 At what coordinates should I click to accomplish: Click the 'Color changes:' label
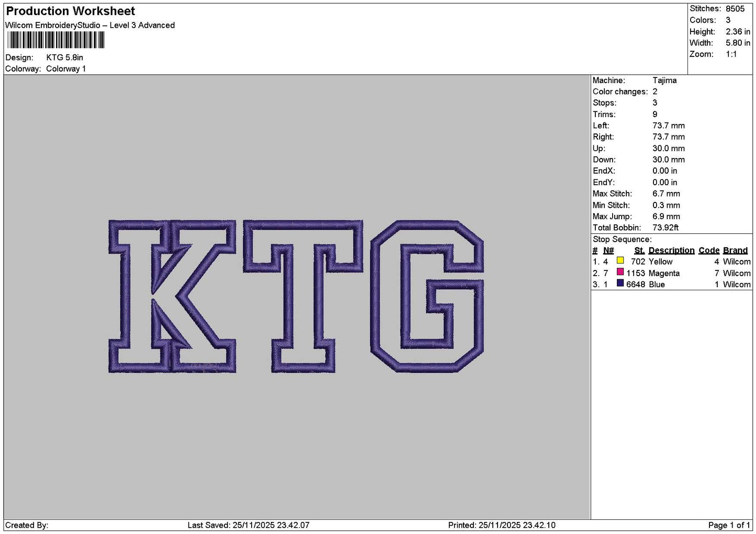point(620,92)
